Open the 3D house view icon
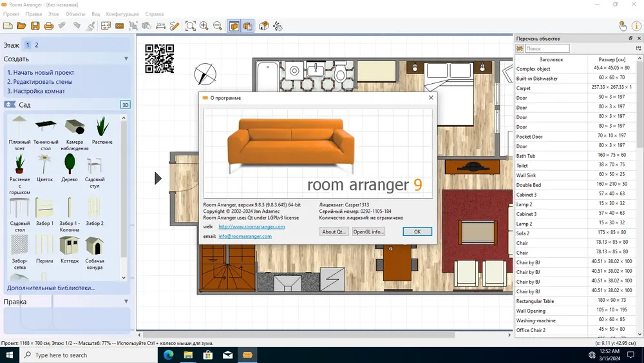The height and width of the screenshot is (363, 644). click(x=263, y=26)
